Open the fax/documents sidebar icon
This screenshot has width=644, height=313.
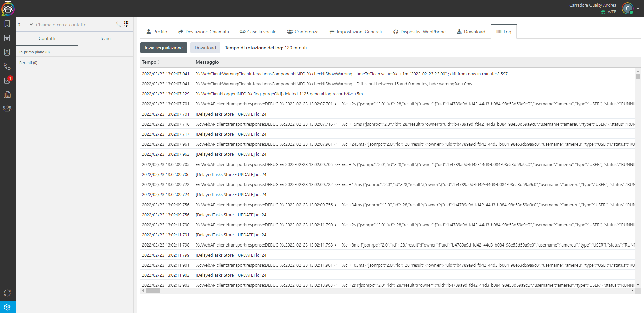pos(7,95)
